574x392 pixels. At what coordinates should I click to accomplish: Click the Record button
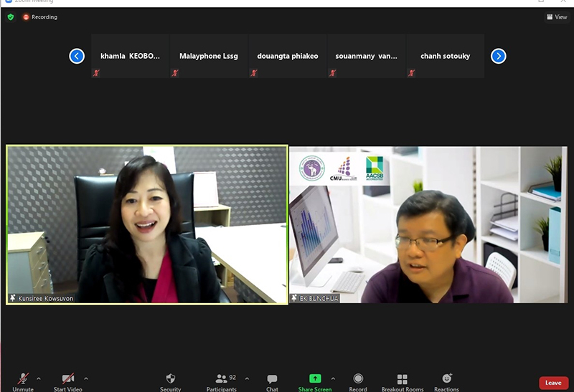(x=358, y=382)
